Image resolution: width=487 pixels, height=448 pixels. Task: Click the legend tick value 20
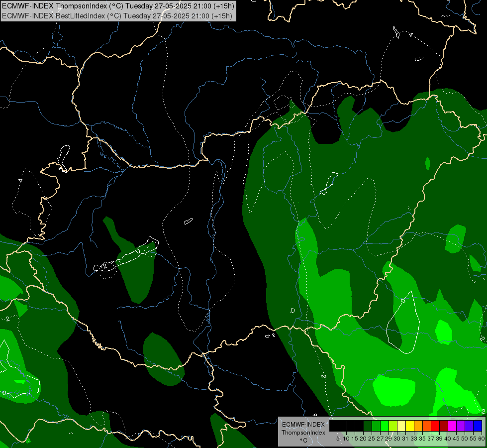click(363, 439)
